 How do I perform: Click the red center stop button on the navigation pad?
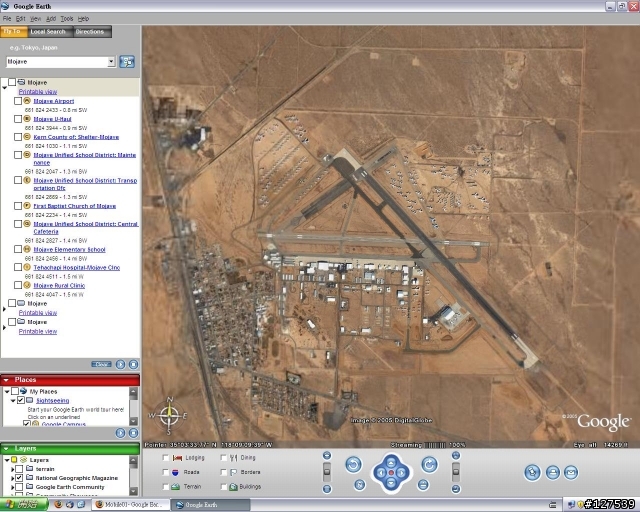click(391, 473)
